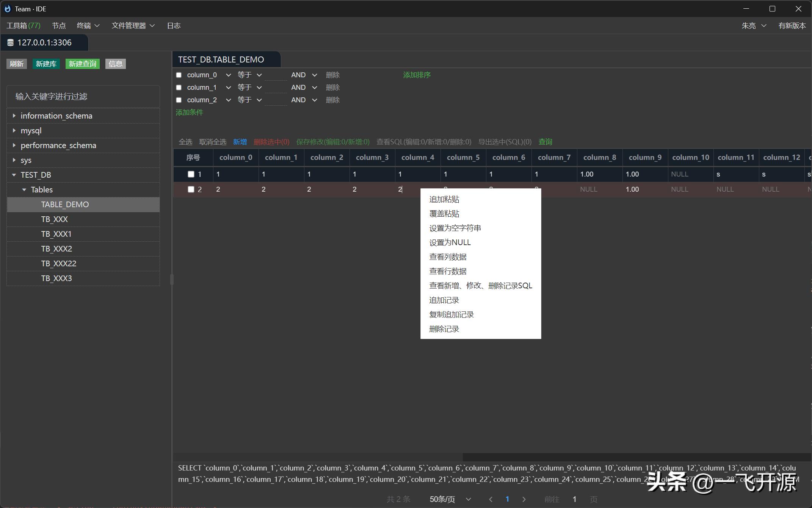The image size is (812, 508).
Task: Open the 文件管理器 dropdown arrow
Action: pyautogui.click(x=152, y=26)
